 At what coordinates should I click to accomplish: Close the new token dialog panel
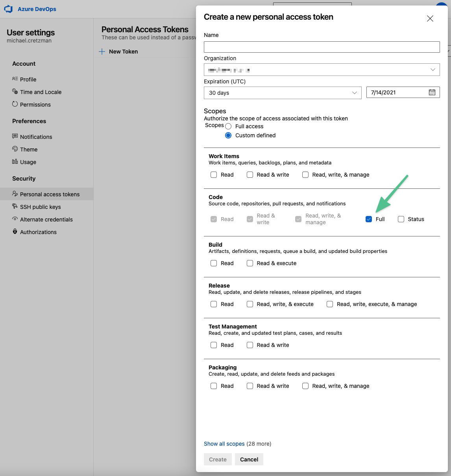430,18
